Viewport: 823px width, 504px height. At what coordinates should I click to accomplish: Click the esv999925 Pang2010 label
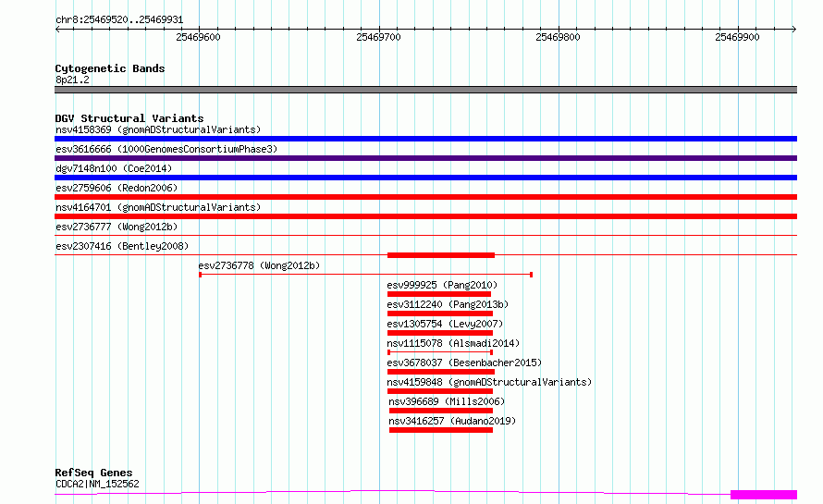[442, 285]
